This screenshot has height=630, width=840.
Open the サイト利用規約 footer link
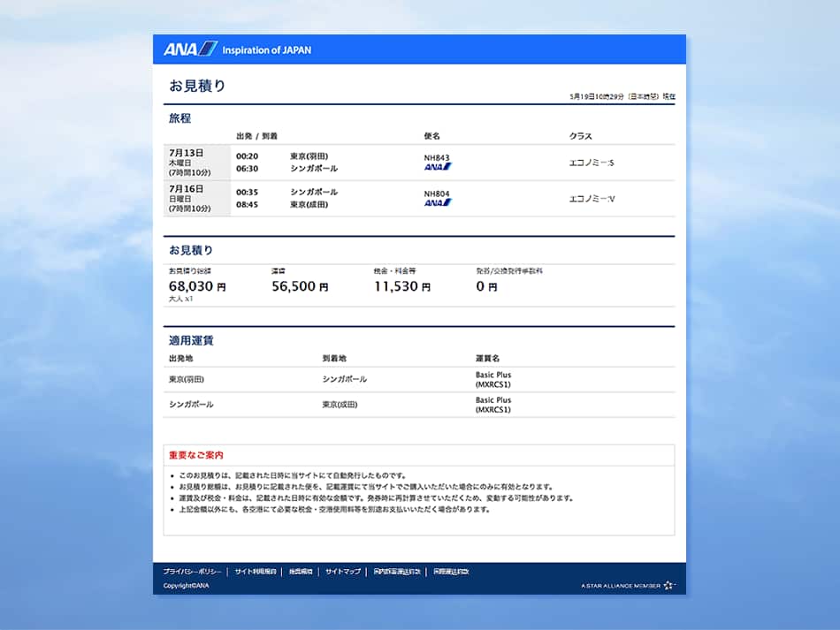(256, 572)
